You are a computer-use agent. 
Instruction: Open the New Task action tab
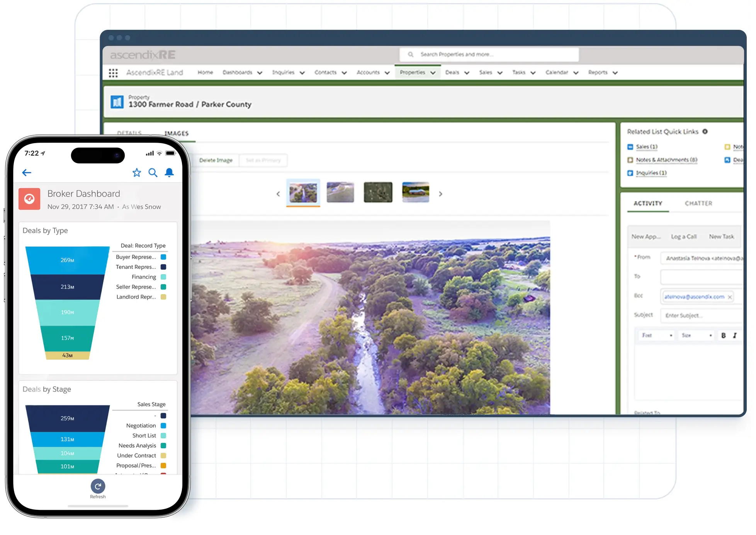point(721,237)
